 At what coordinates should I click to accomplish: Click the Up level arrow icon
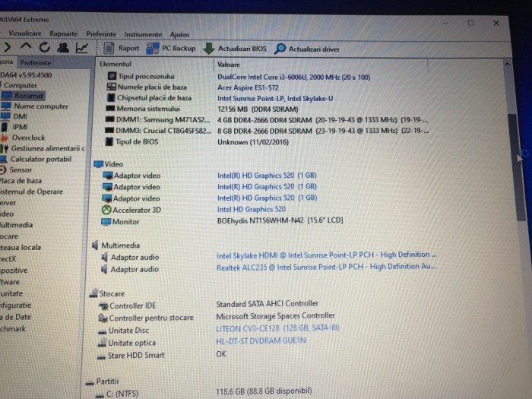coord(26,47)
